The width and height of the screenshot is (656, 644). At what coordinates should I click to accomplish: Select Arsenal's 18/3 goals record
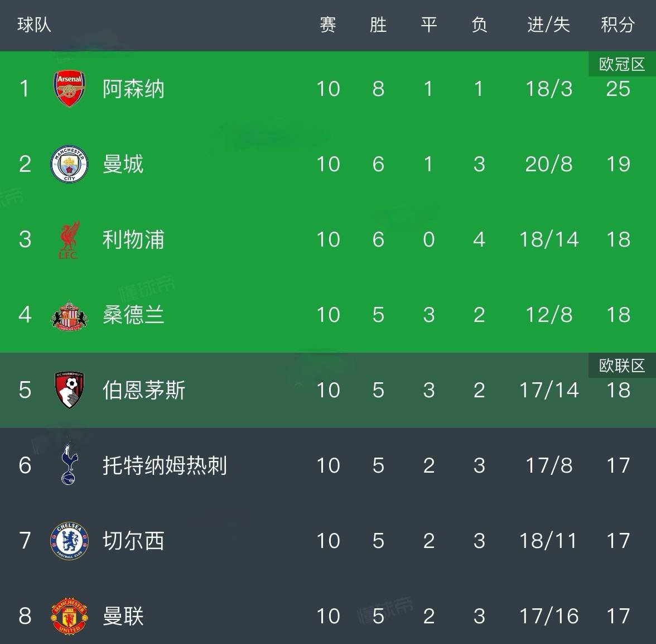click(x=549, y=89)
